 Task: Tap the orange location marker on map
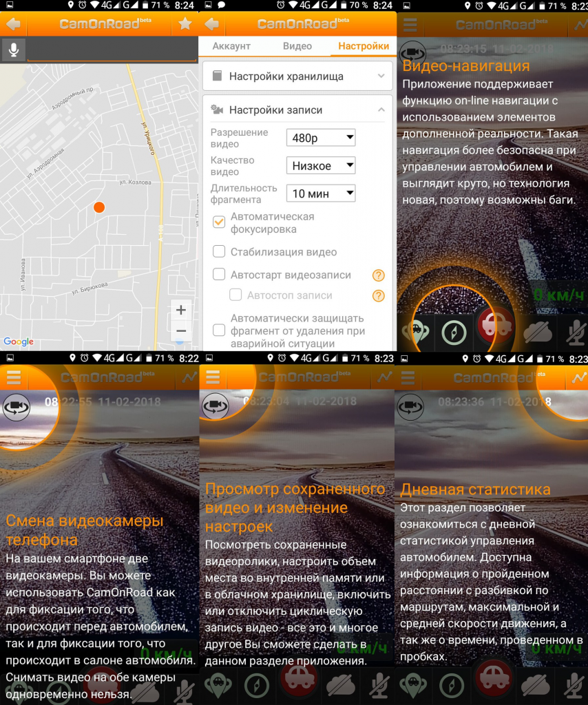click(x=99, y=207)
